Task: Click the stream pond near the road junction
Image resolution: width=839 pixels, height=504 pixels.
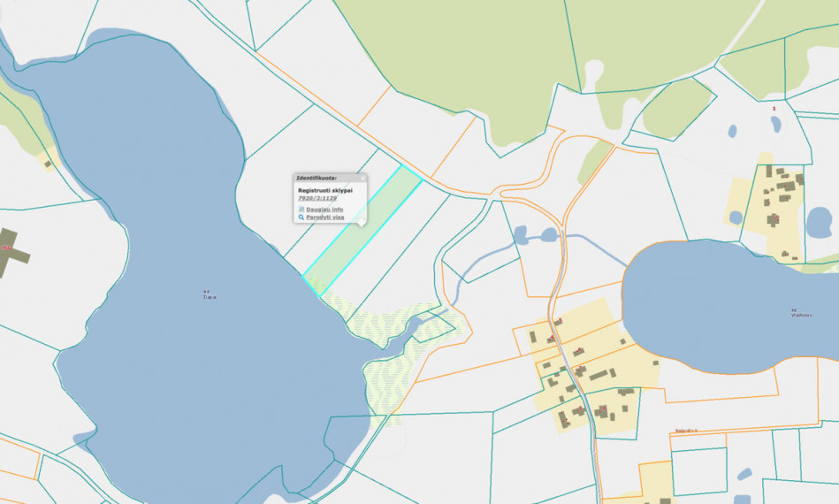Action: 549,235
